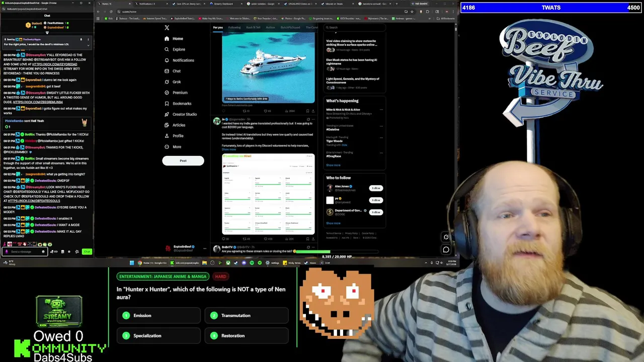The height and width of the screenshot is (362, 644).
Task: Switch to Autism timeline tab
Action: pyautogui.click(x=270, y=27)
